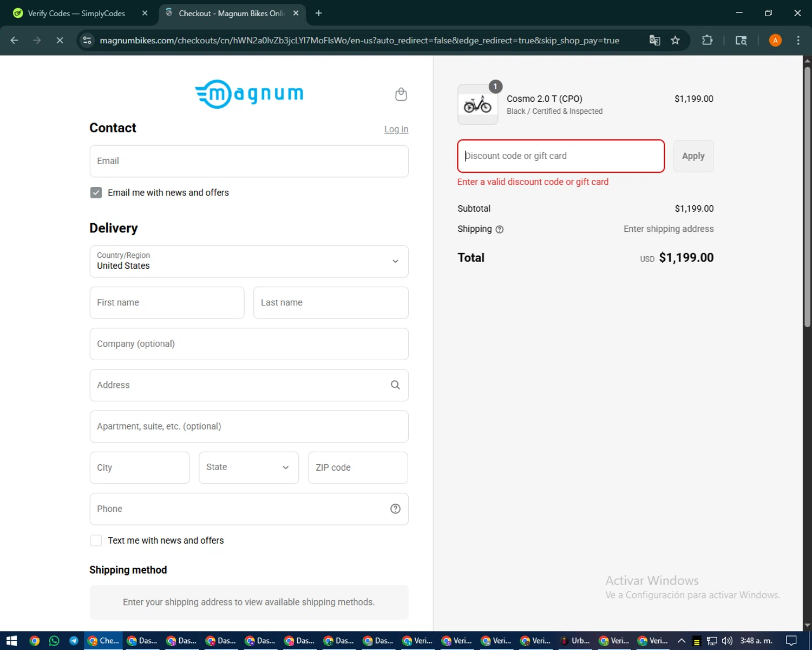
Task: Close the Verify Codes — SimplyCodes tab
Action: 145,13
